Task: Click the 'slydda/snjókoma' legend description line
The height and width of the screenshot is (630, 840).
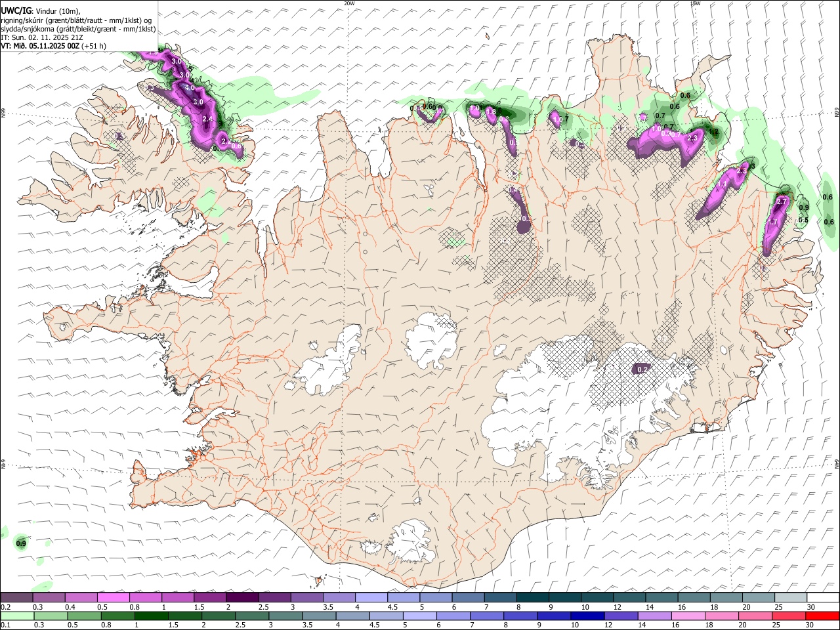Action: click(78, 29)
